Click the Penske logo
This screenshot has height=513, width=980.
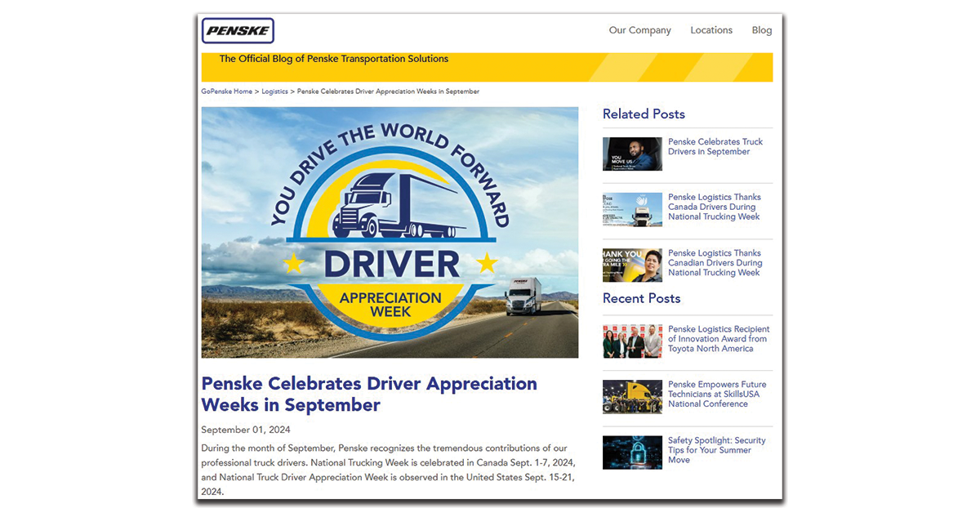tap(238, 31)
